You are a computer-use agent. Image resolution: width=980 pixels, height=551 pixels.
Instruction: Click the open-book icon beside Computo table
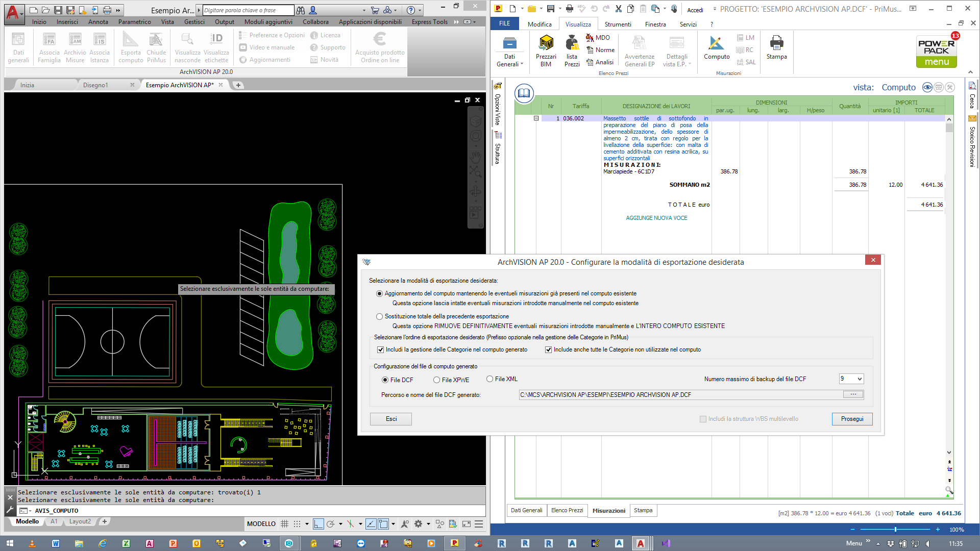524,93
